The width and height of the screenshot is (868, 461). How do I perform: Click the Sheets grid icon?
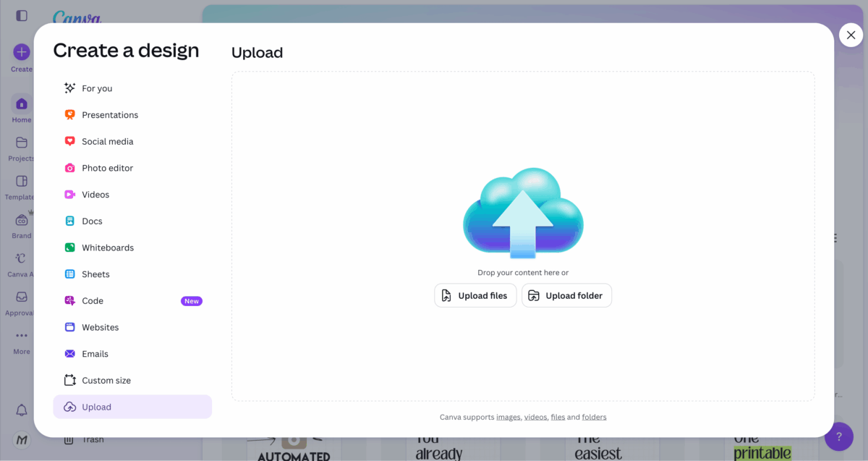tap(70, 274)
